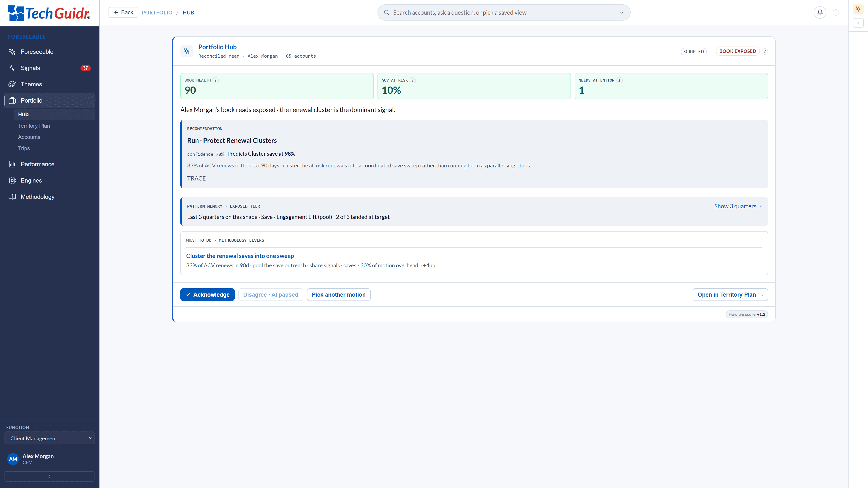
Task: Click the Portfolio Hub sparkle icon
Action: click(187, 51)
